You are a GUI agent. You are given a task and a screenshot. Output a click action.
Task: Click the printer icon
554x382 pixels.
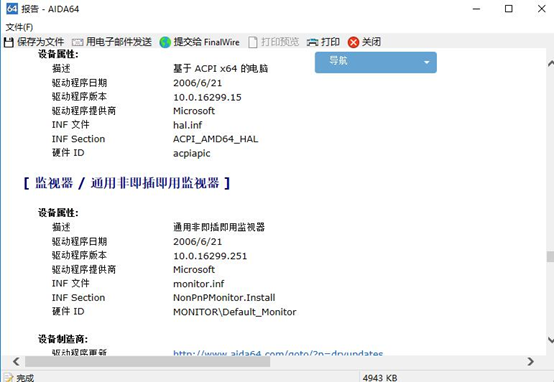pos(312,42)
